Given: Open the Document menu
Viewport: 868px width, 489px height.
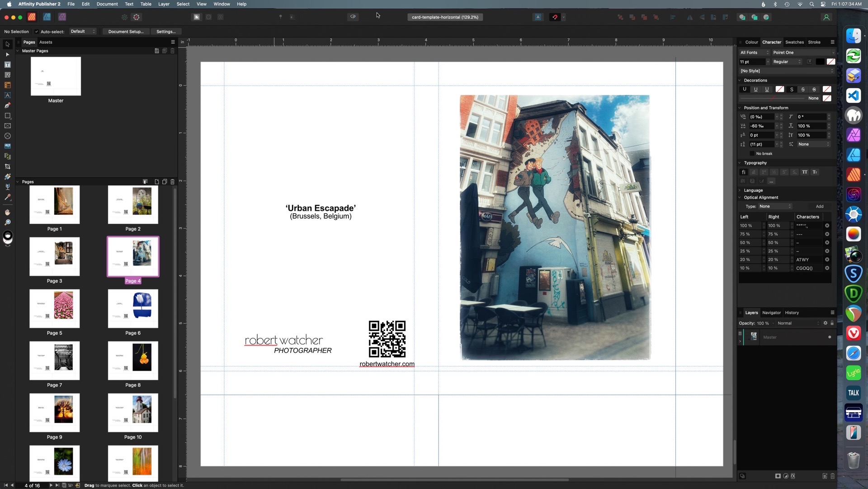Looking at the screenshot, I should 107,4.
